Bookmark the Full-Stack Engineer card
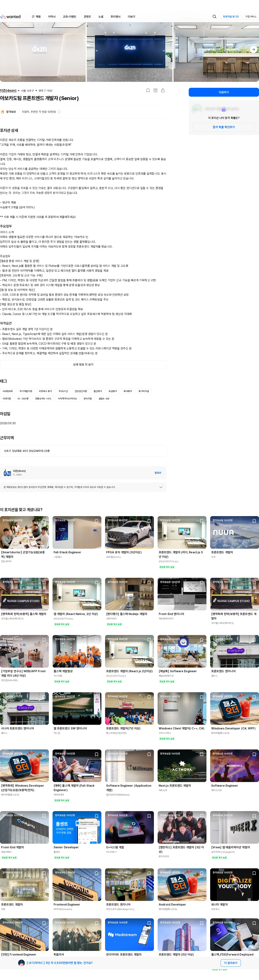Viewport: 259px width, 980px height. pos(97,521)
